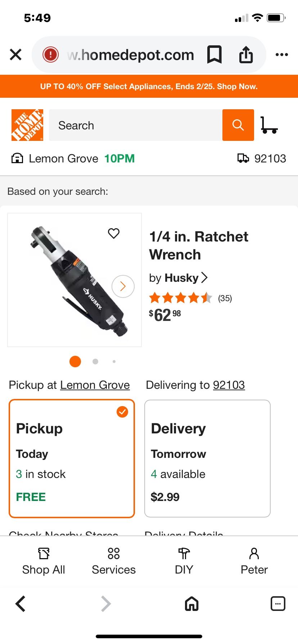The image size is (298, 644).
Task: Close the in-app browser with X
Action: (x=16, y=55)
